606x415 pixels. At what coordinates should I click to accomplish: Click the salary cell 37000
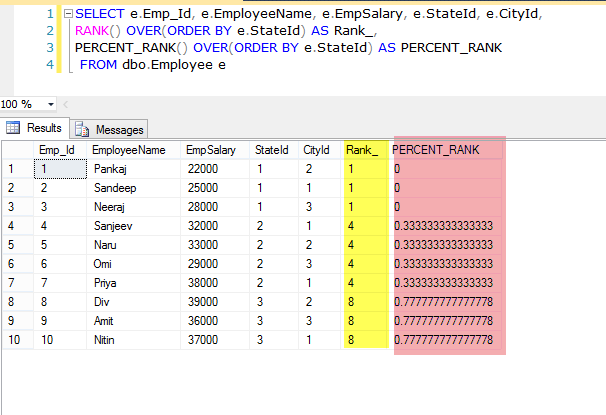click(215, 340)
